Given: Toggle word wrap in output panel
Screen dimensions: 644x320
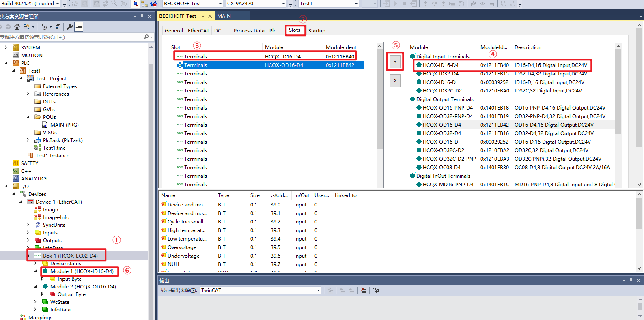Looking at the screenshot, I should click(x=376, y=290).
